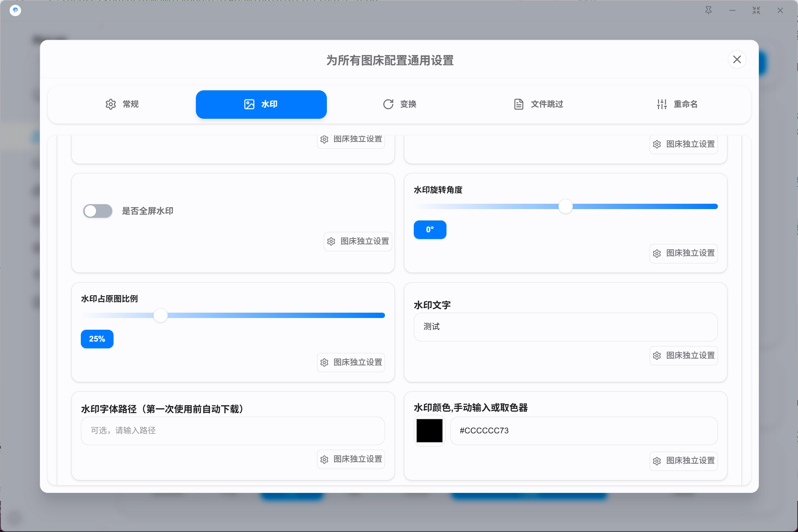Close the main application window

(x=780, y=10)
